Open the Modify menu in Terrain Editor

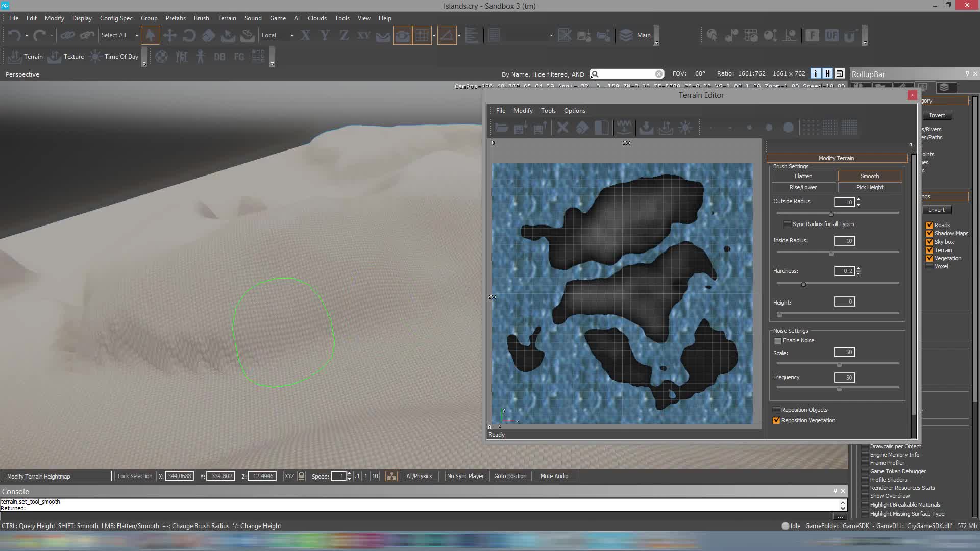[522, 110]
